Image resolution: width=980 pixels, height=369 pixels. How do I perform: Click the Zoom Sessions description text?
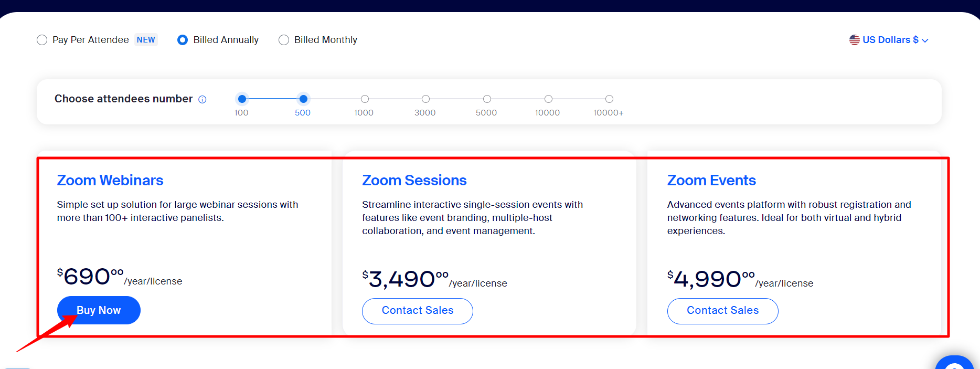473,217
